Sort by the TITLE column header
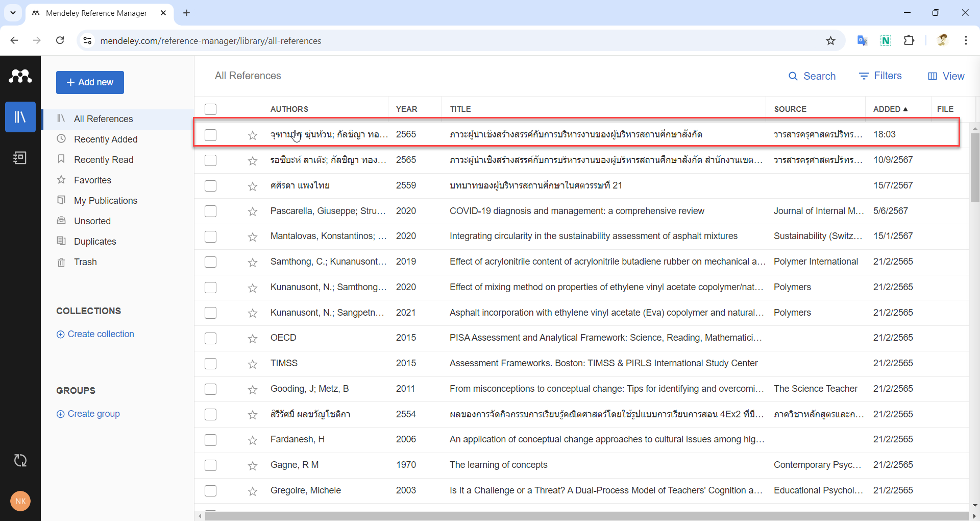 coord(460,109)
